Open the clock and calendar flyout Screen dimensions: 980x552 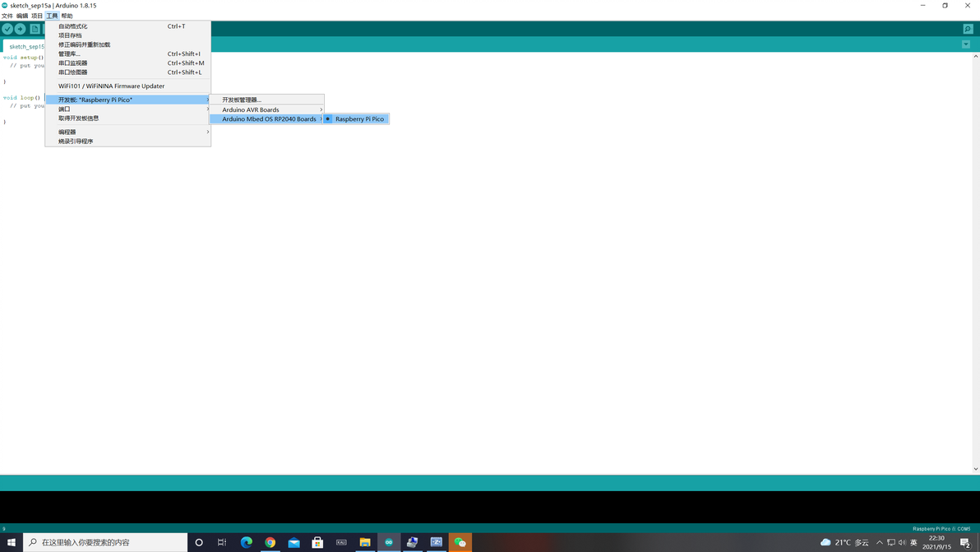coord(936,542)
